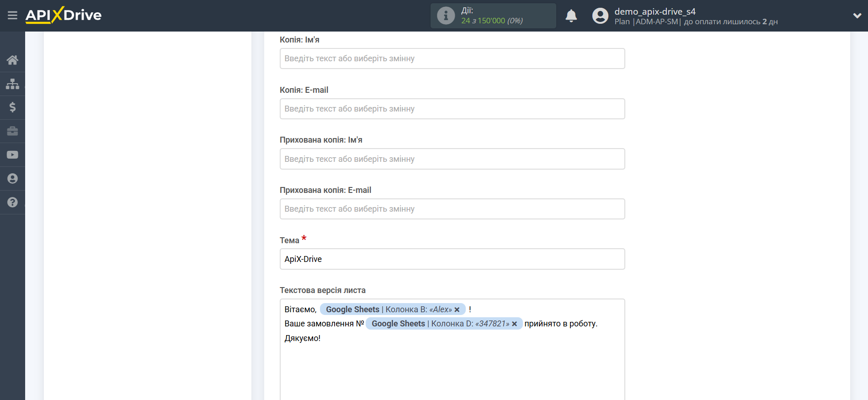Check notifications via the bell icon
868x400 pixels.
[571, 16]
